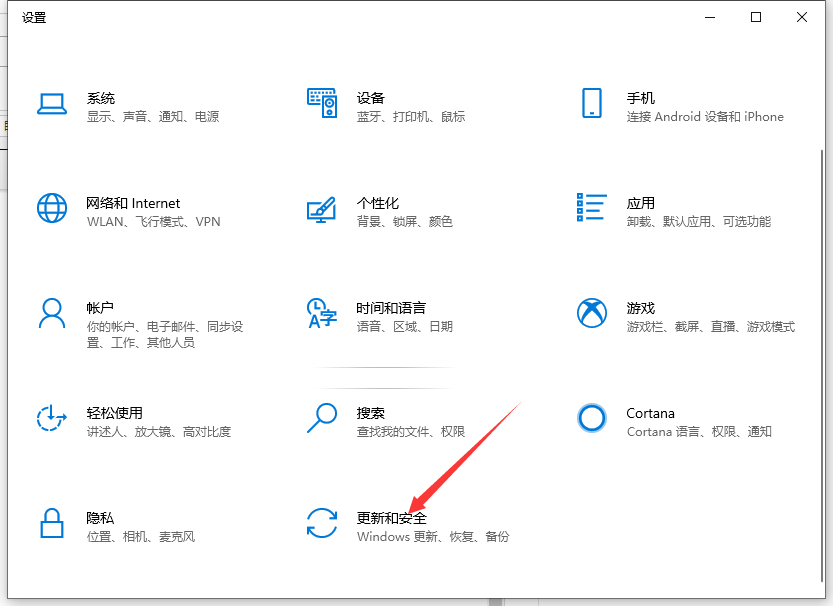Open the Gaming Xbox icon

[x=591, y=313]
